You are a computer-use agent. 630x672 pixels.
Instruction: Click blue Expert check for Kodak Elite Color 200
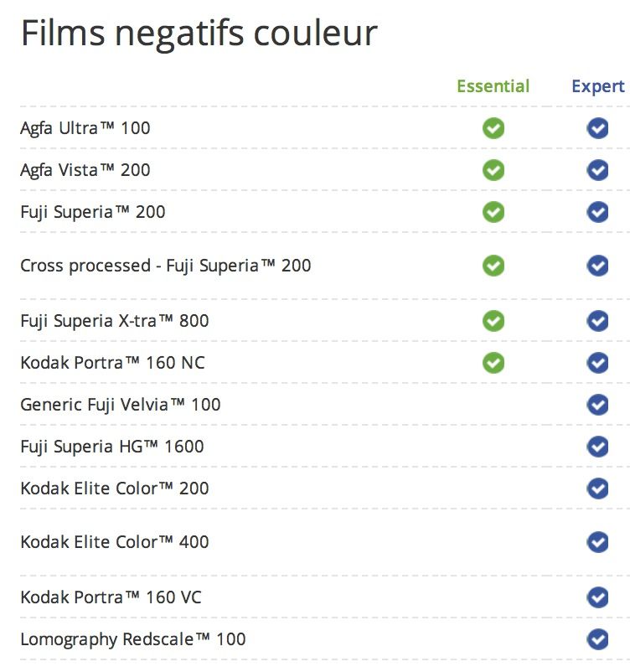pyautogui.click(x=597, y=488)
